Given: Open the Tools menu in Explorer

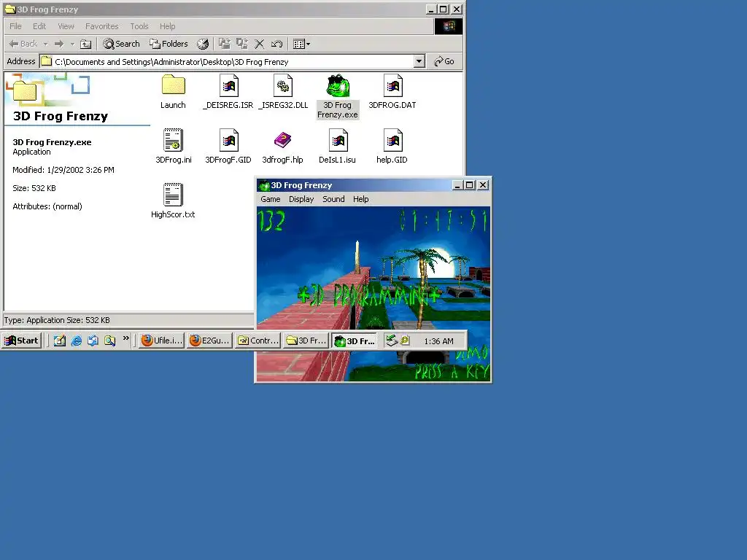Looking at the screenshot, I should 139,26.
